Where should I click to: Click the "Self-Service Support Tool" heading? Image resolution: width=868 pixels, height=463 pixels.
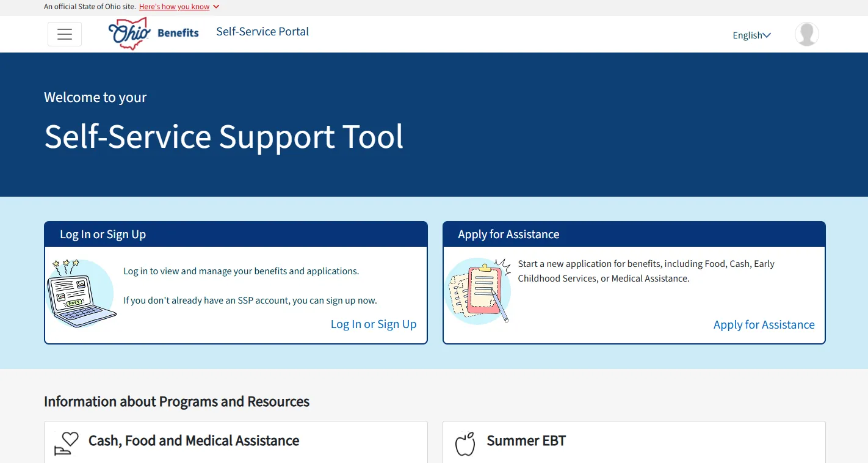point(224,136)
